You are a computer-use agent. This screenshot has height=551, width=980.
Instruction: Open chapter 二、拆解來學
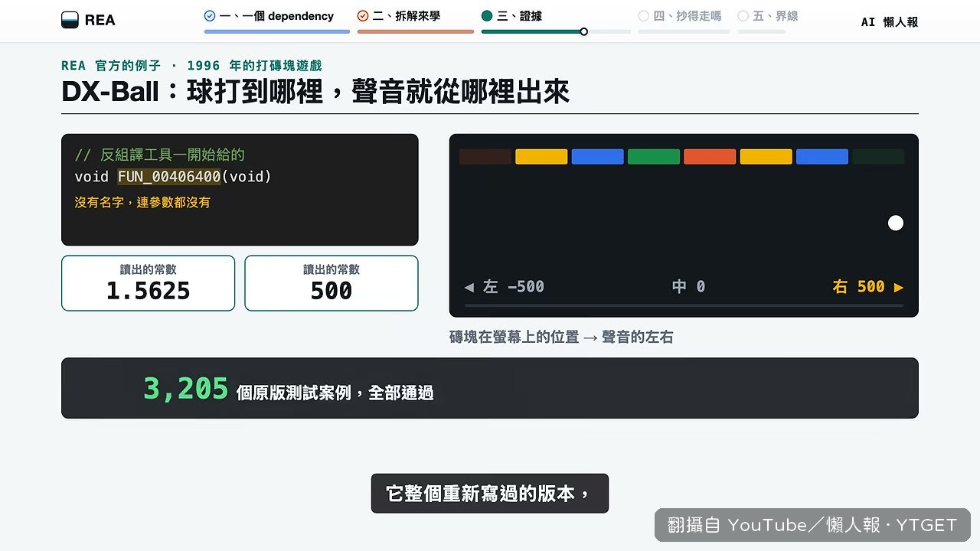399,15
